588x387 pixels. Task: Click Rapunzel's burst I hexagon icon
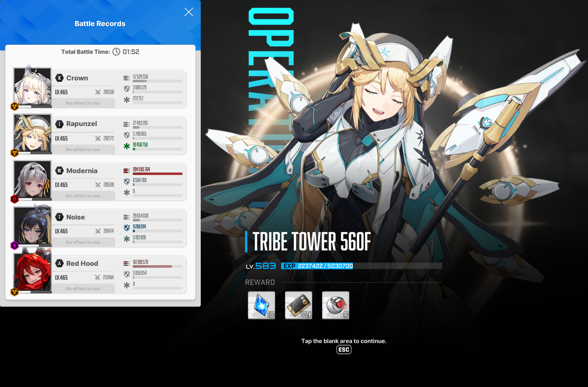(x=59, y=124)
